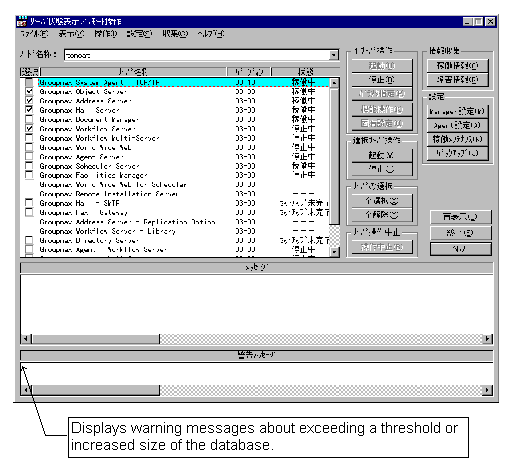Select the Groupmax Fax Gateway checkbox
The image size is (508, 465).
tap(29, 212)
